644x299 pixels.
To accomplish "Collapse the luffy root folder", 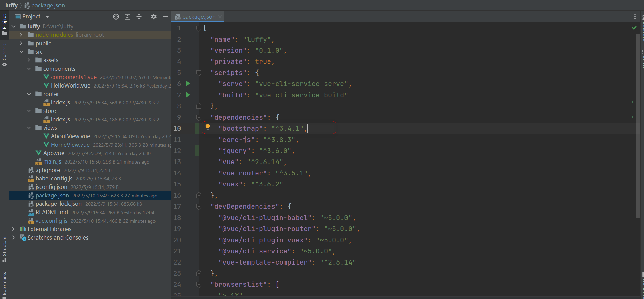I will click(14, 26).
